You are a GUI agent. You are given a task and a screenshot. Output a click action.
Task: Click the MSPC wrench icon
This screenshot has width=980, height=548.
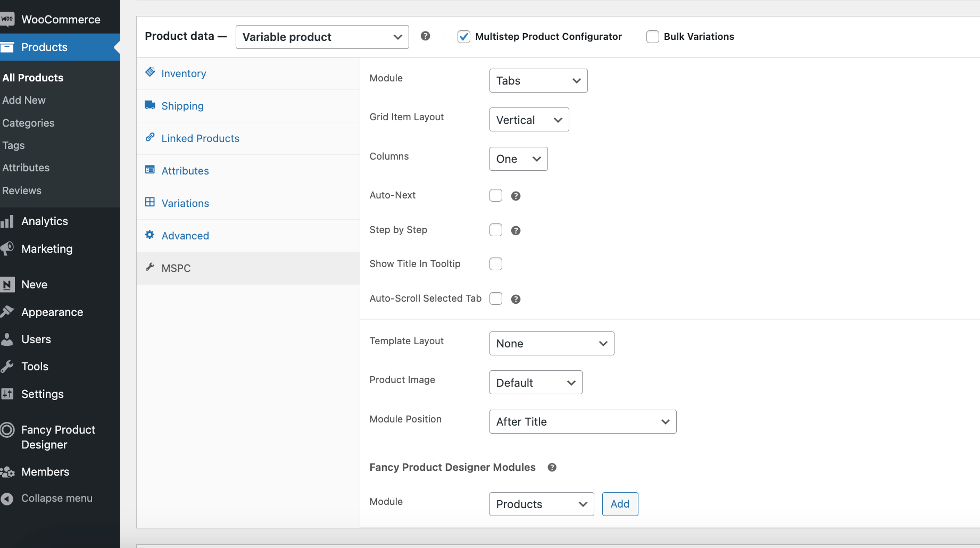click(x=150, y=267)
